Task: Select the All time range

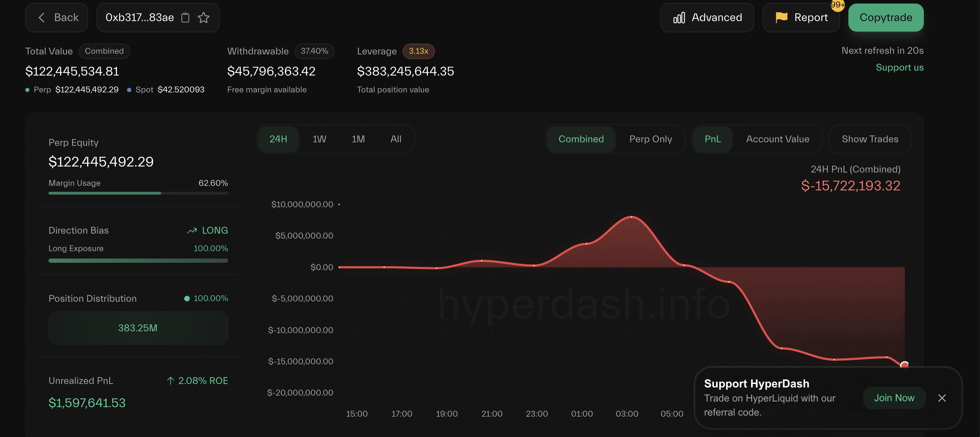Action: click(x=396, y=139)
